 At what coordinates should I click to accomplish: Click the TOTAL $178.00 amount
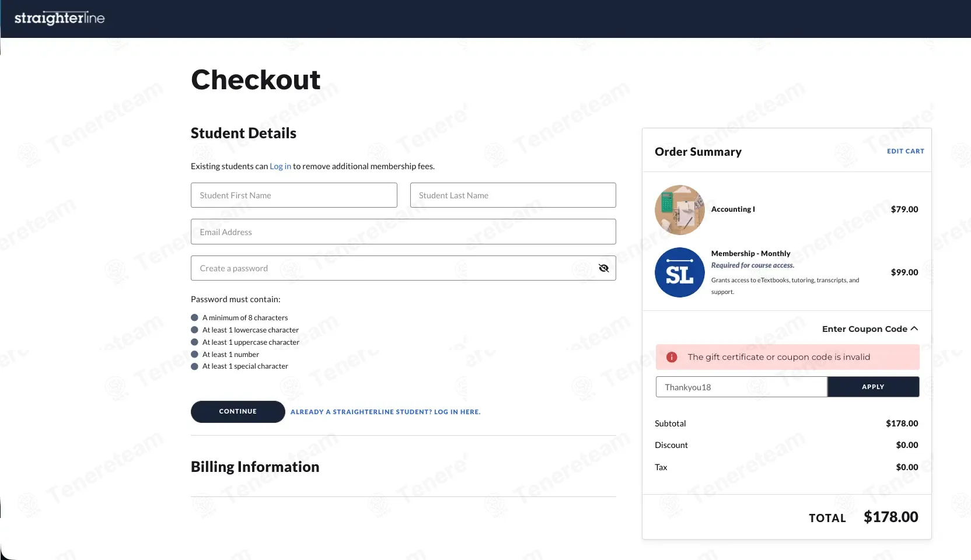890,517
